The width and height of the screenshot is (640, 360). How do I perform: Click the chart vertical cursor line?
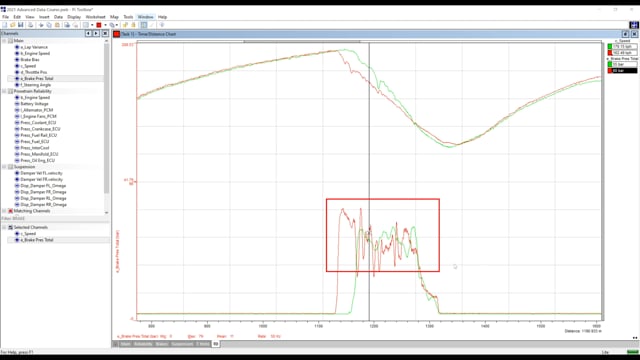pos(369,182)
